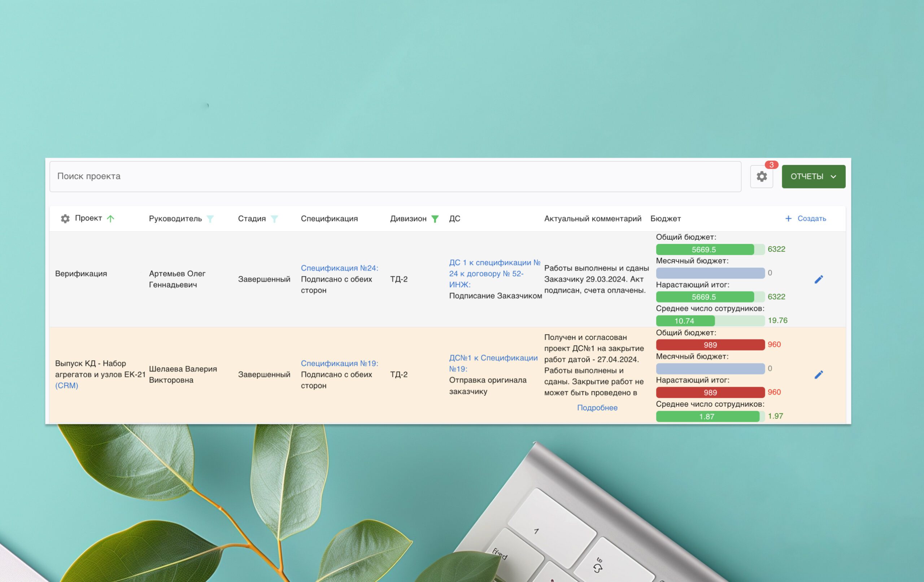The height and width of the screenshot is (582, 924).
Task: Toggle the Проект column sort arrow
Action: (x=110, y=219)
